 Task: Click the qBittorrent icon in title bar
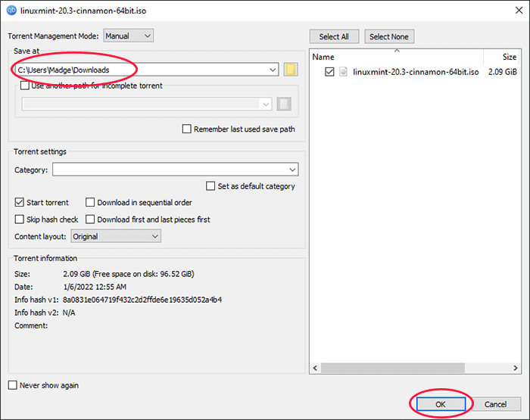pyautogui.click(x=11, y=11)
